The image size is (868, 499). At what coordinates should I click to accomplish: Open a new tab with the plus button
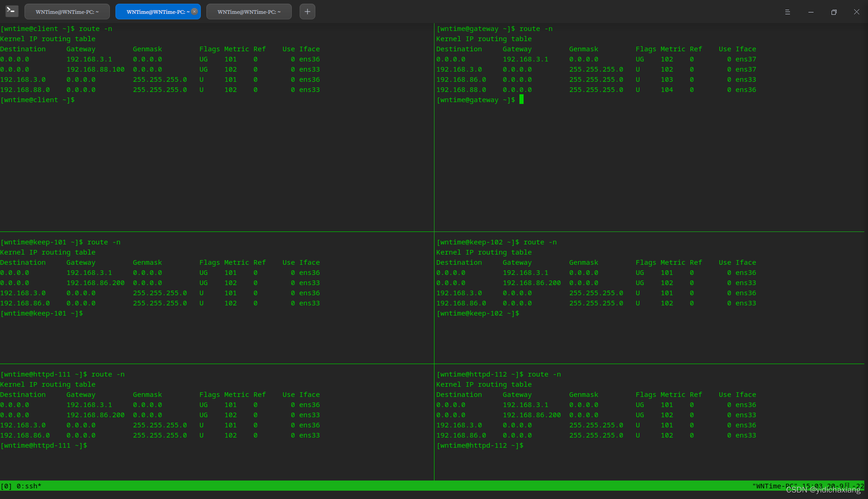click(x=307, y=11)
